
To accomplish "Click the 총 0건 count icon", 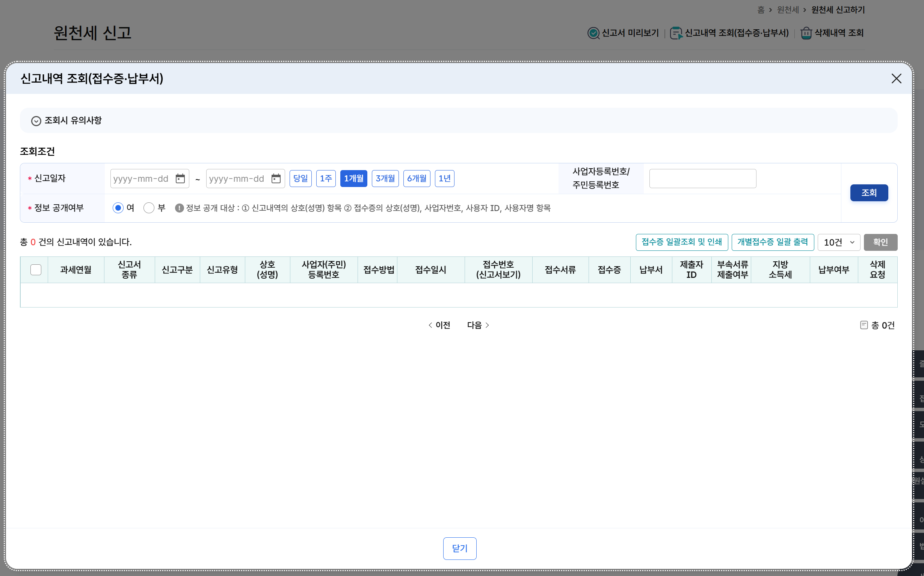I will (864, 325).
